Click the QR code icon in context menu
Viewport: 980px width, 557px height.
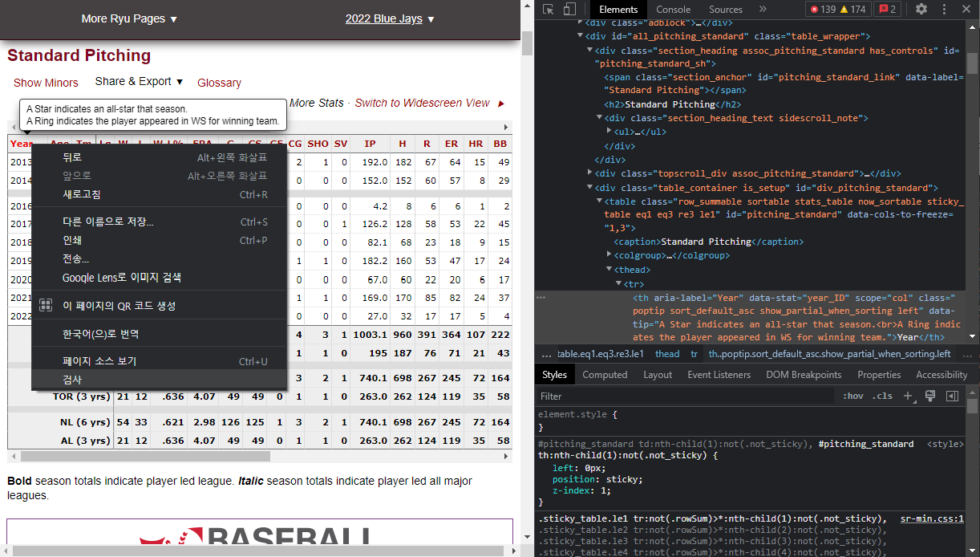pos(46,306)
